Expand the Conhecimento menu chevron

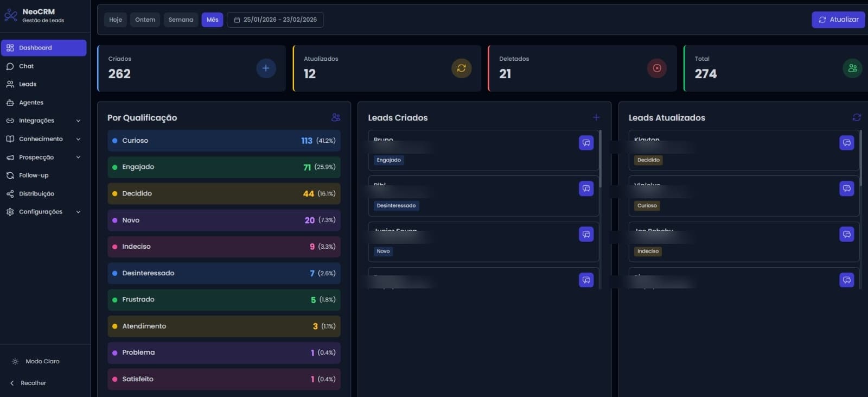coord(78,139)
